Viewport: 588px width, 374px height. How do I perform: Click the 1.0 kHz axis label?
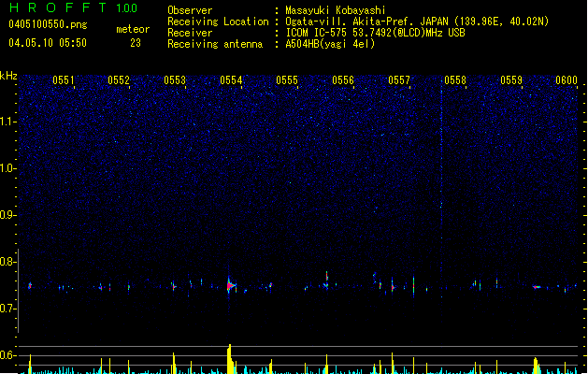click(x=8, y=168)
